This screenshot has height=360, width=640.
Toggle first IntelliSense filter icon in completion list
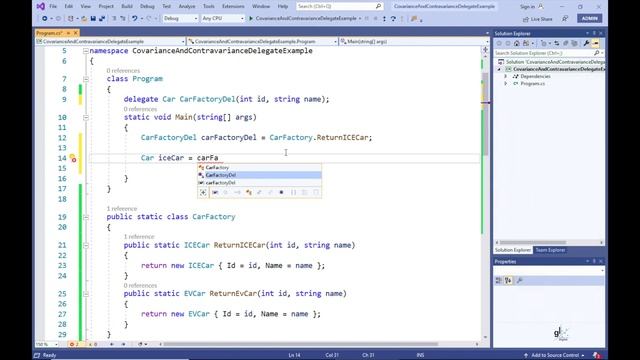pyautogui.click(x=203, y=192)
